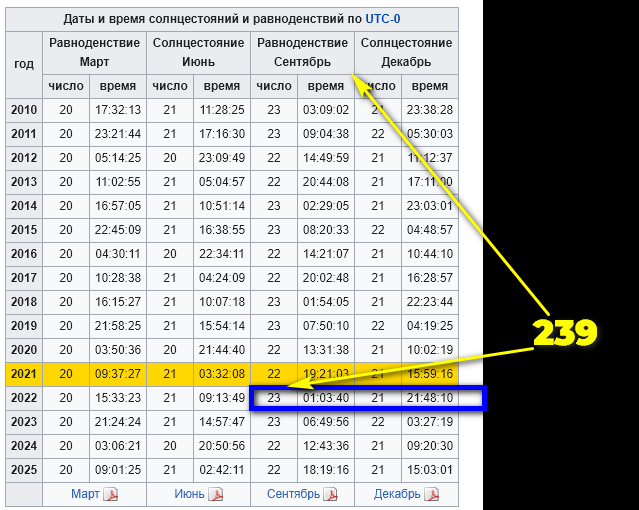Select the year cell 2010
This screenshot has width=639, height=510.
pyautogui.click(x=24, y=110)
